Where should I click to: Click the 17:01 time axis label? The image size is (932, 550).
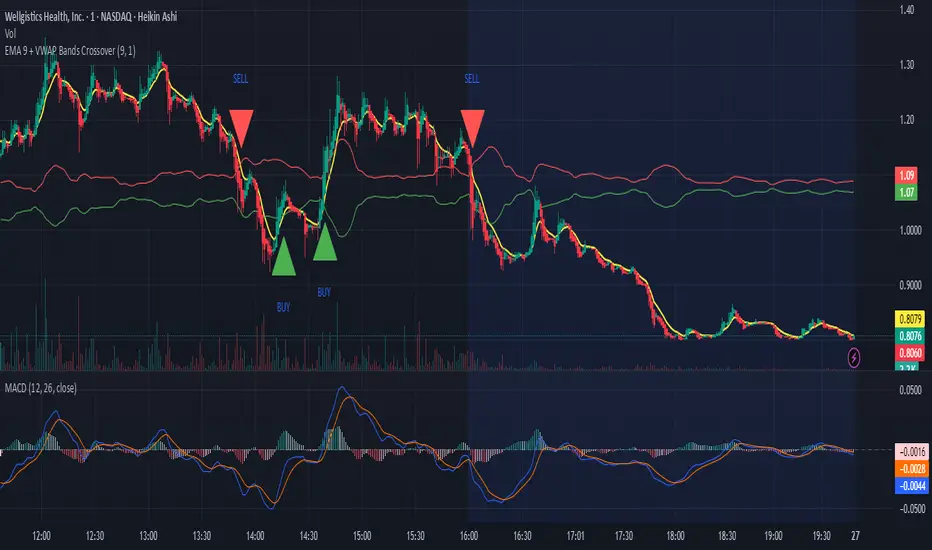point(575,536)
